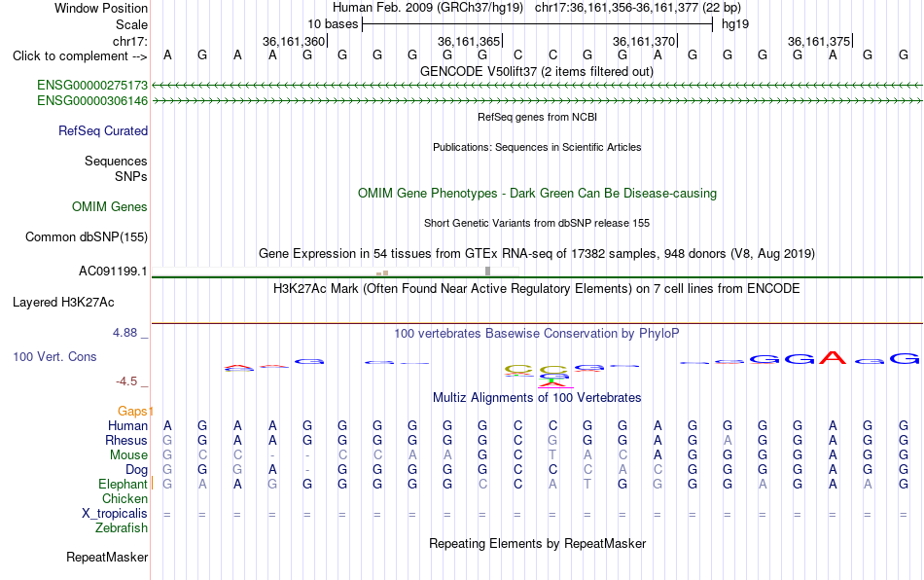
Task: Click the 36,161,370 position tick label
Action: pos(644,41)
